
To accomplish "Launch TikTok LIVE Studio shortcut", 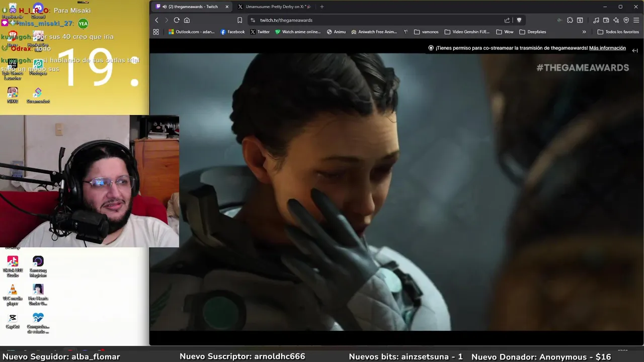I will [x=13, y=266].
